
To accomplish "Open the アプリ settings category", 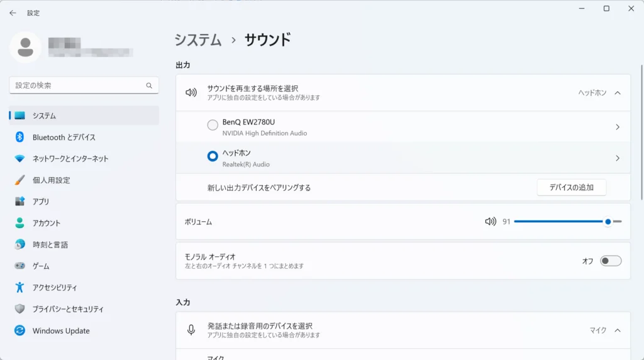I will (x=41, y=202).
